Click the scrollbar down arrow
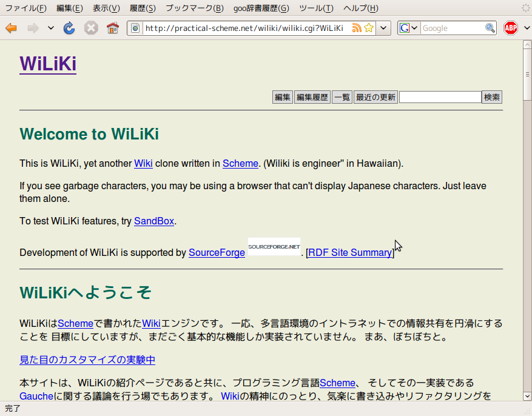This screenshot has width=532, height=416. tap(527, 396)
